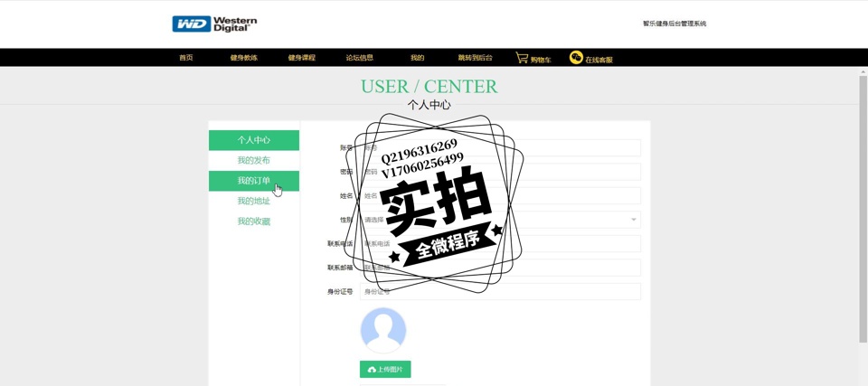Open online customer service (在线客服) chat
868x386 pixels.
coord(590,58)
